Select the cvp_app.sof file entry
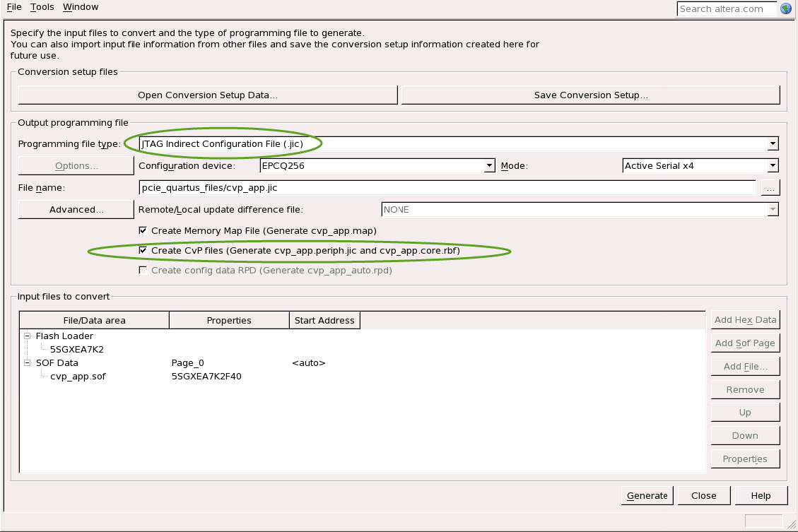Screen dimensions: 798x532 (78, 377)
